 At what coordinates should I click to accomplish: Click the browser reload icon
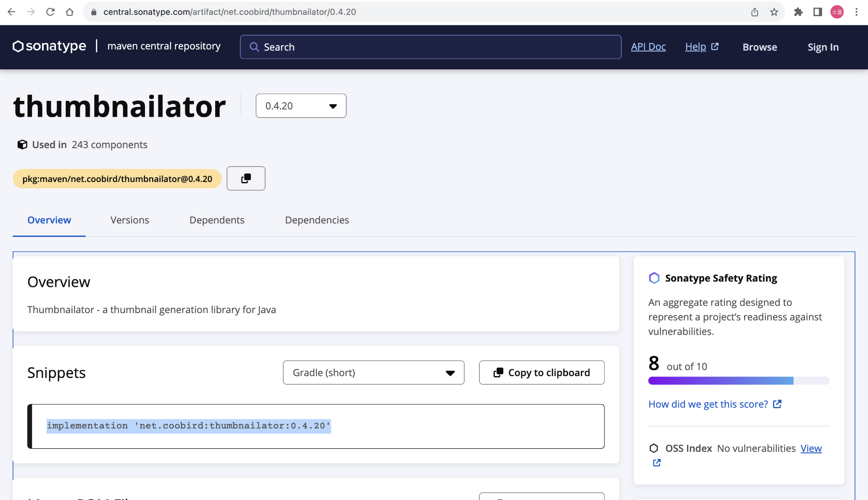tap(50, 12)
